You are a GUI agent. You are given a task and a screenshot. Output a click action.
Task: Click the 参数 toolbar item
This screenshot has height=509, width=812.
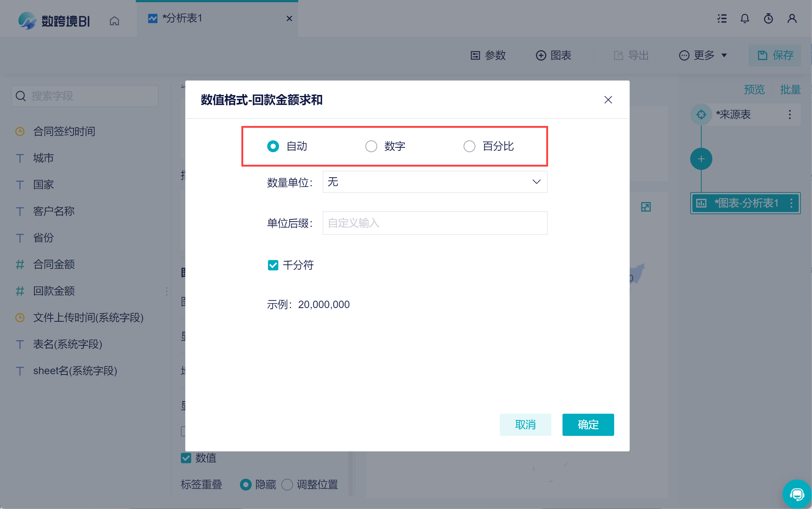click(x=488, y=55)
